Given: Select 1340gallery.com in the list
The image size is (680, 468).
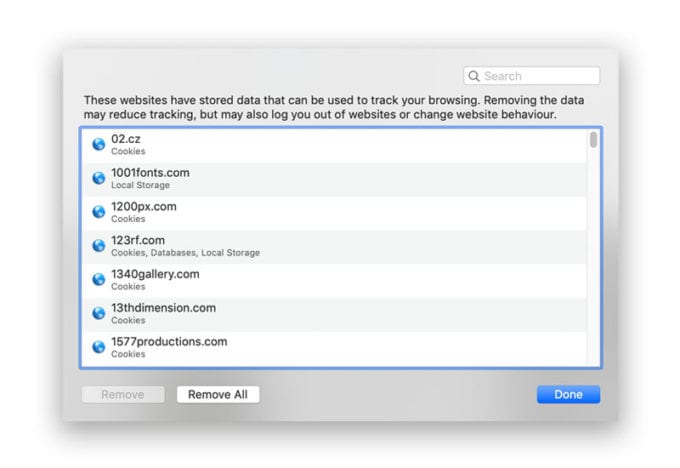Looking at the screenshot, I should 340,279.
